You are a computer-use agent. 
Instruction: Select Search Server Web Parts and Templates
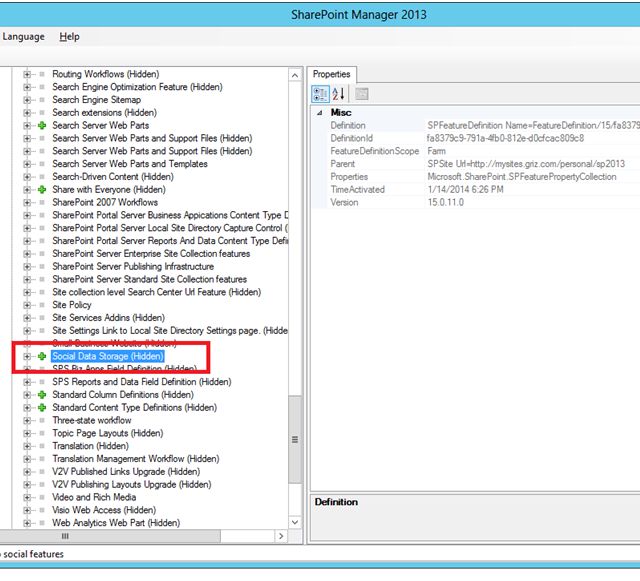tap(130, 164)
